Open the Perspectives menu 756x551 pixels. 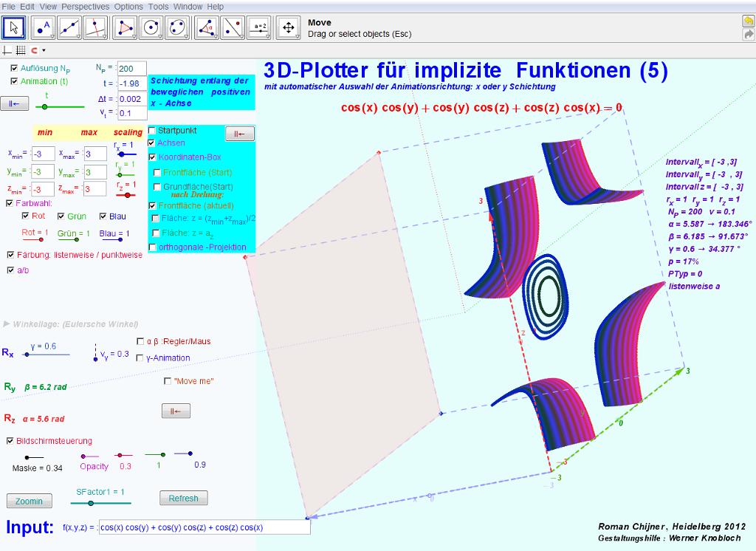coord(85,6)
